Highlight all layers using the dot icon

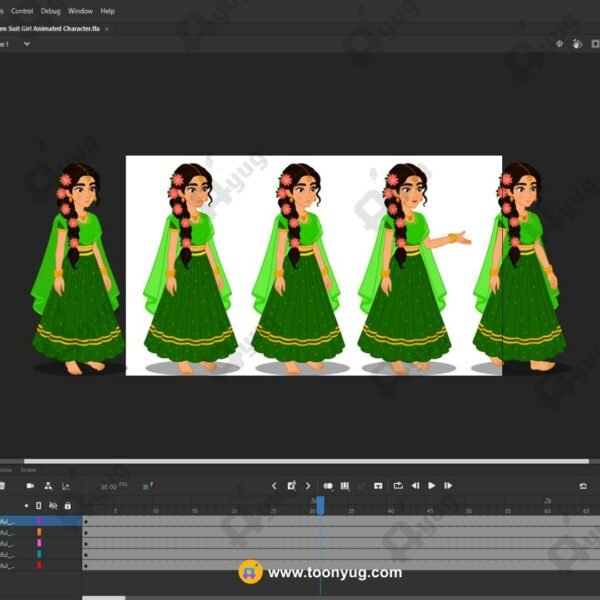pos(26,505)
